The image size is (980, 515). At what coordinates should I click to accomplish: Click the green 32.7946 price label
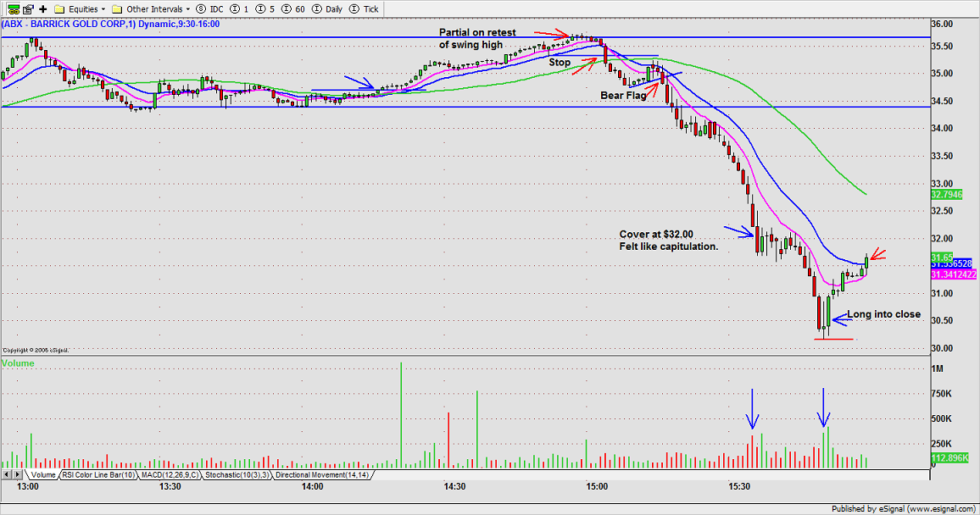pyautogui.click(x=946, y=195)
